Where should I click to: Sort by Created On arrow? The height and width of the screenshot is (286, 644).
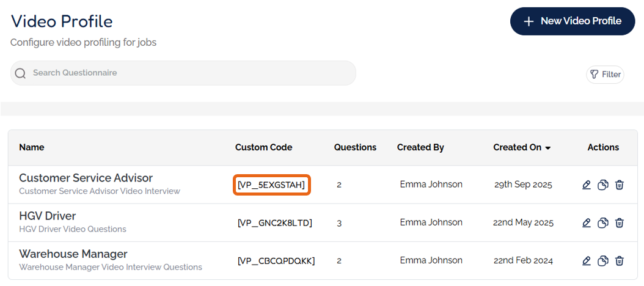[x=548, y=148]
